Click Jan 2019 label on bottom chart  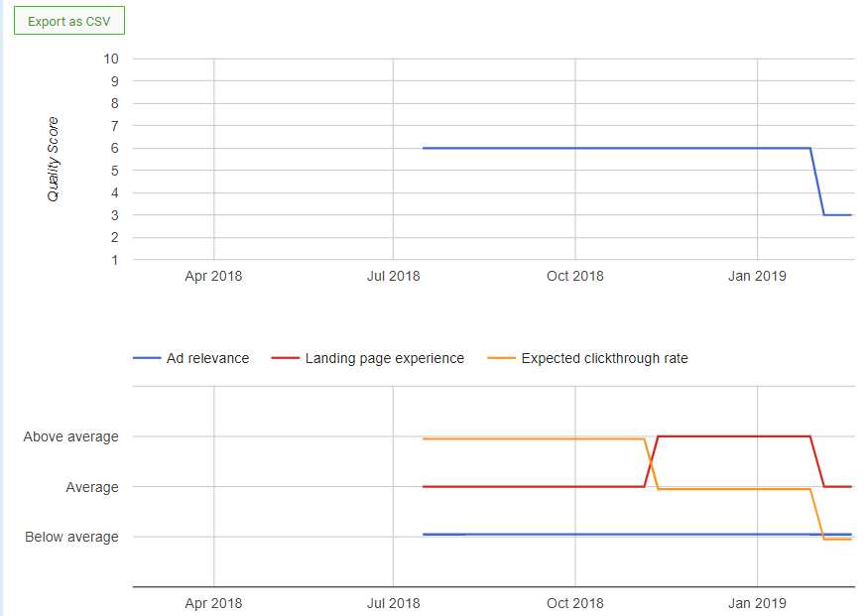click(x=757, y=602)
